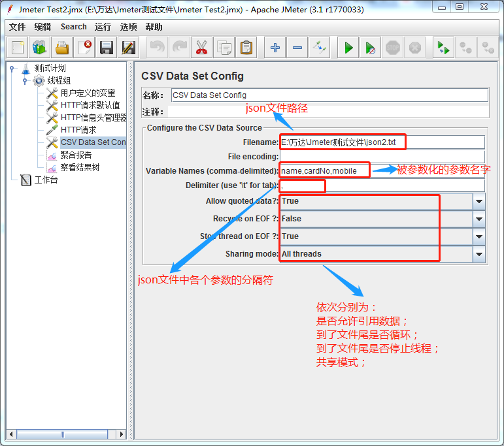Select 察看结果树 tree item

(80, 168)
